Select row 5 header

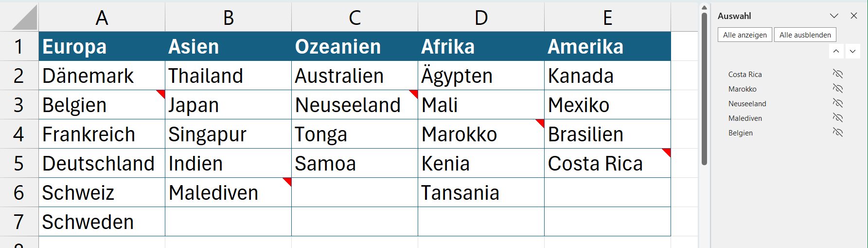click(x=18, y=163)
